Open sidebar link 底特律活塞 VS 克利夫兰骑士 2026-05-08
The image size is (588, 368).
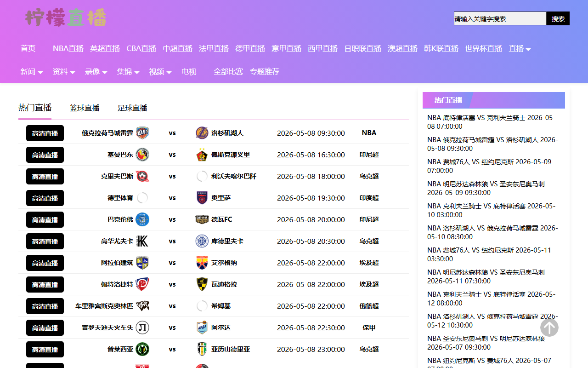[x=492, y=122]
